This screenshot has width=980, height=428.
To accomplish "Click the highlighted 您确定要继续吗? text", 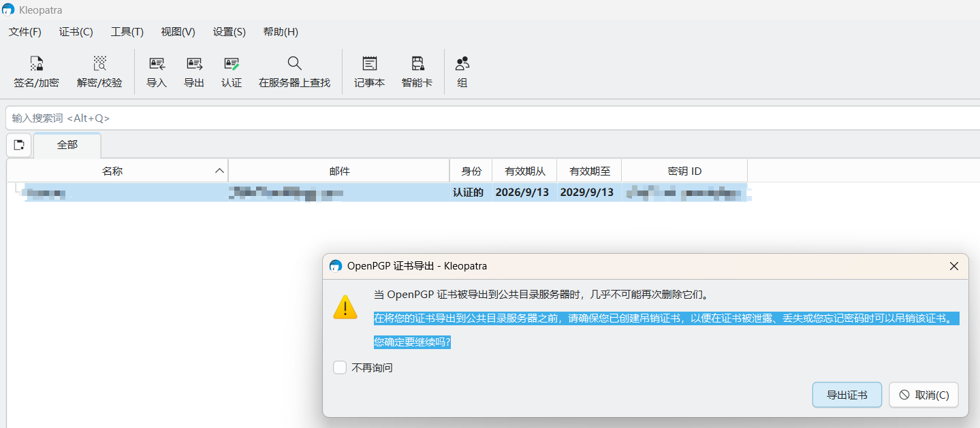I will point(412,342).
